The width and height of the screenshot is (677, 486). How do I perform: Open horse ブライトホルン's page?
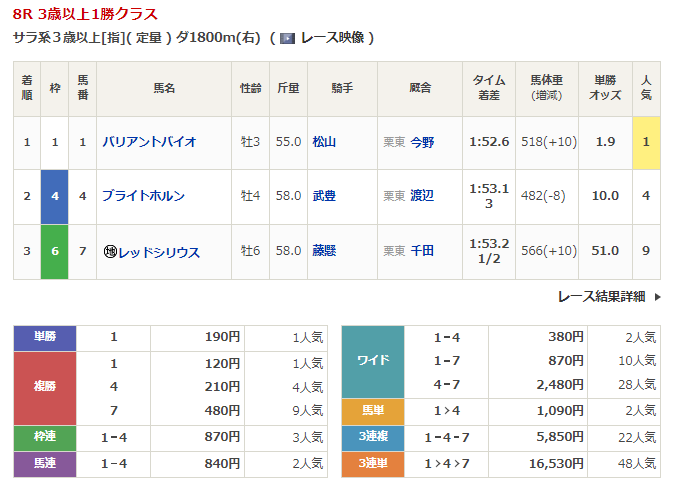click(x=143, y=196)
